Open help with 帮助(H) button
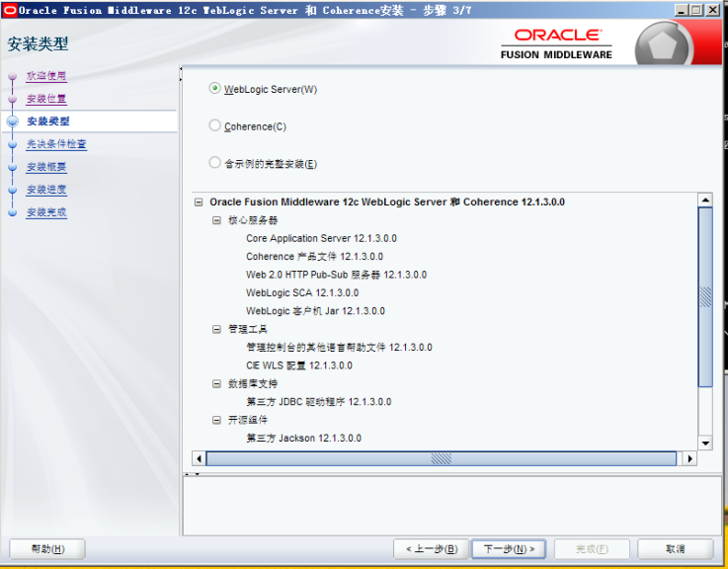Screen dimensions: 728x569 tap(47, 548)
